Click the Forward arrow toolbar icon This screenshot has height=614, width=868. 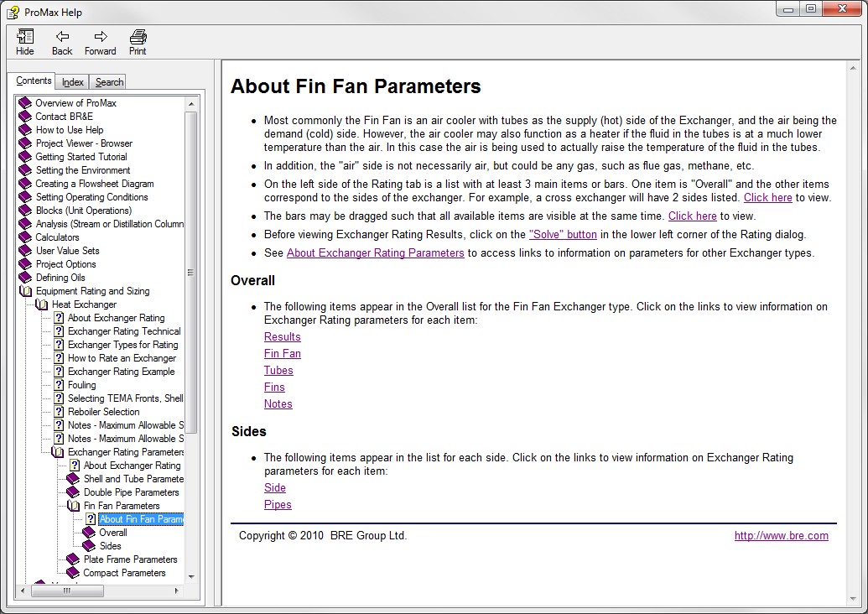[x=100, y=37]
